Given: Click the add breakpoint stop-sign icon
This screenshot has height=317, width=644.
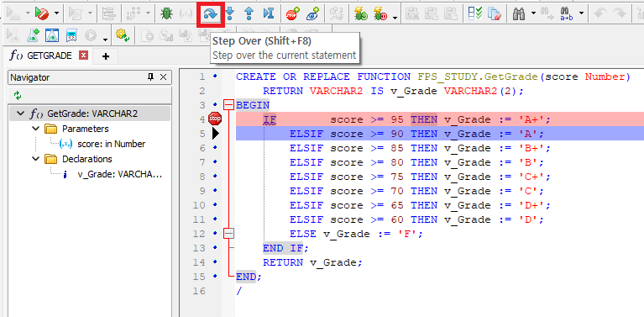Looking at the screenshot, I should [292, 14].
